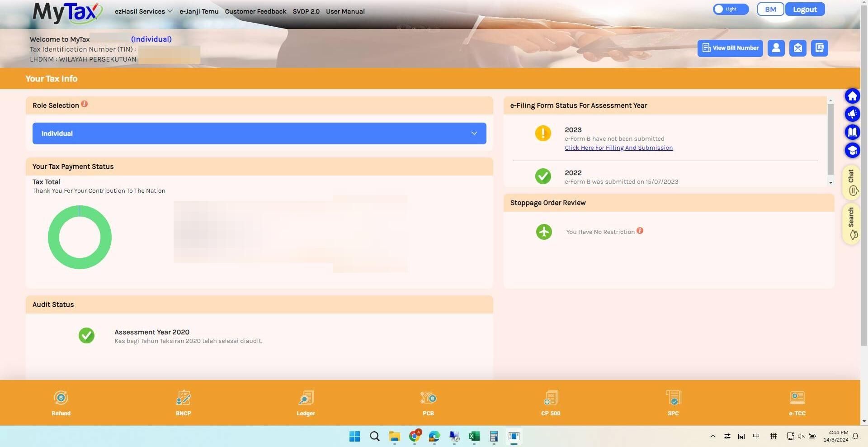The image size is (868, 447).
Task: Open SVDP 2.0 menu item
Action: [306, 11]
